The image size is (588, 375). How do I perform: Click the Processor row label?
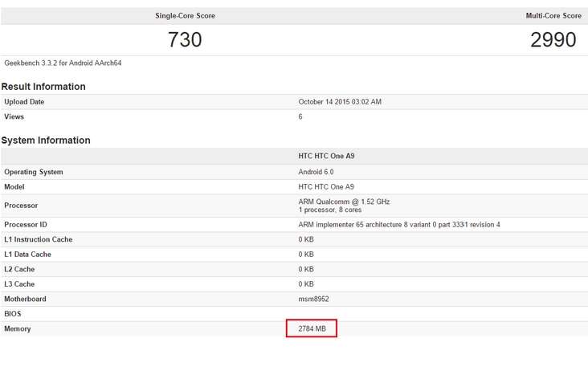coord(21,206)
